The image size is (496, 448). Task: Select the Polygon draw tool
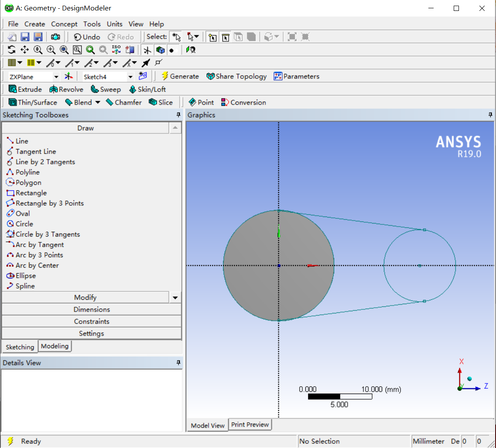coord(24,182)
